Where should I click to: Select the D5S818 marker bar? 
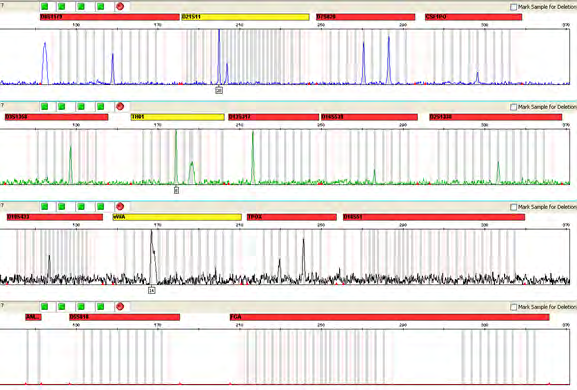point(124,317)
